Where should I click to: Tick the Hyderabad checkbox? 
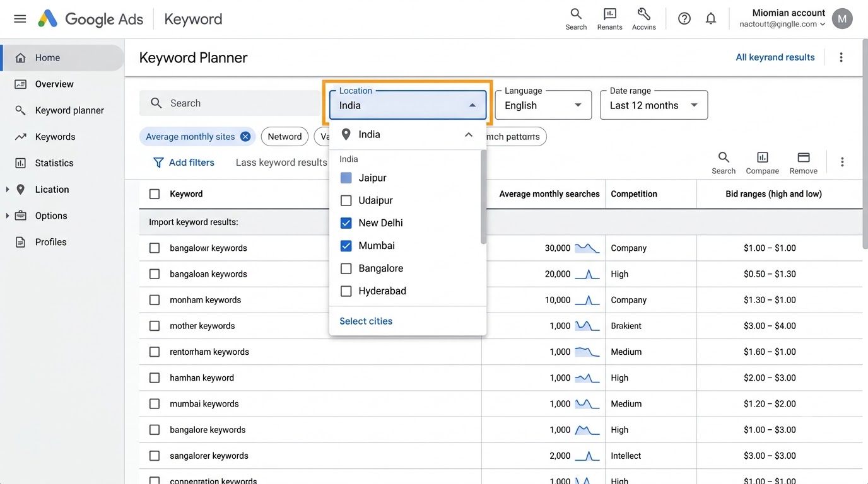(x=346, y=291)
